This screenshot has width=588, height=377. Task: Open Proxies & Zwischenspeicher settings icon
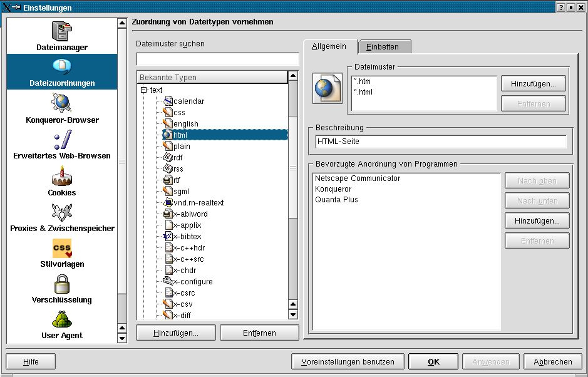pos(61,211)
